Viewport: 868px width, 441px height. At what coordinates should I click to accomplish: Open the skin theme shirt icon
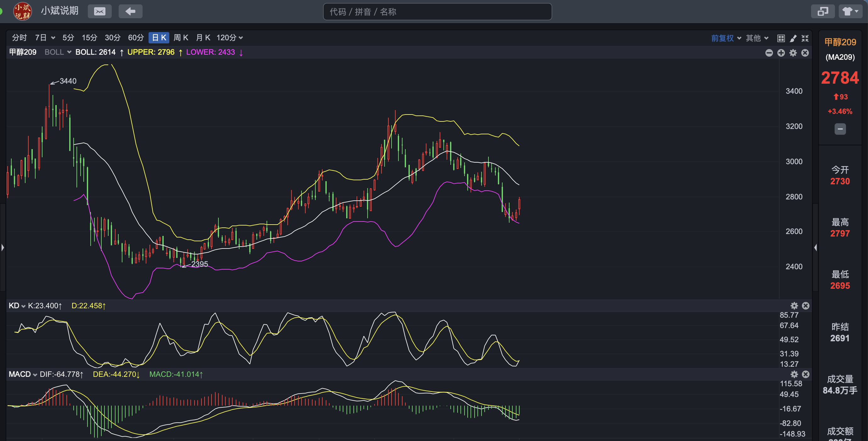850,11
